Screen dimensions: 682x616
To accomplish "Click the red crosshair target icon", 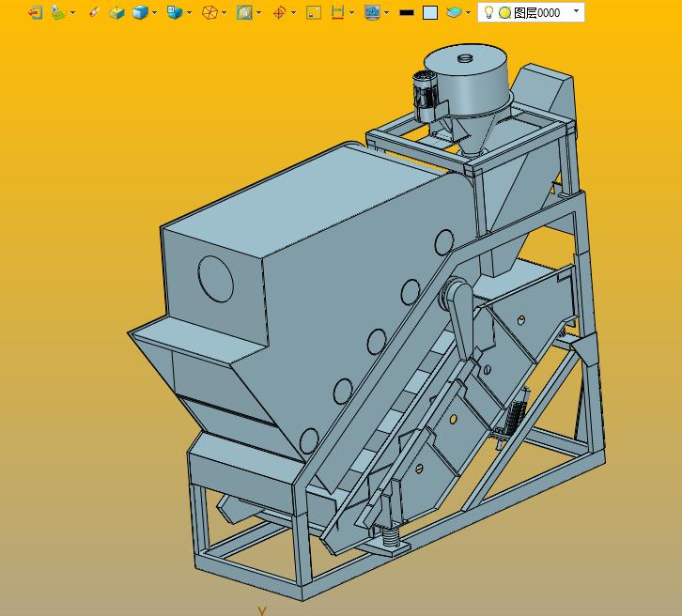I will tap(279, 12).
